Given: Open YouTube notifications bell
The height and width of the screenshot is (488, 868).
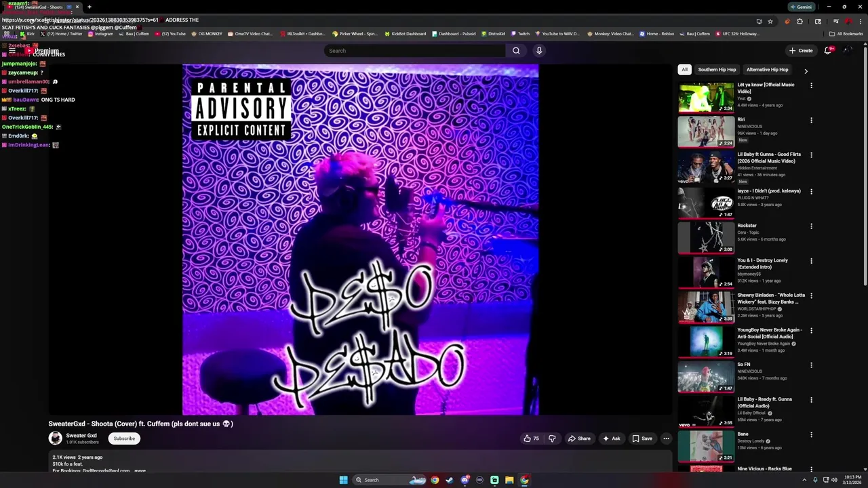Looking at the screenshot, I should 828,50.
